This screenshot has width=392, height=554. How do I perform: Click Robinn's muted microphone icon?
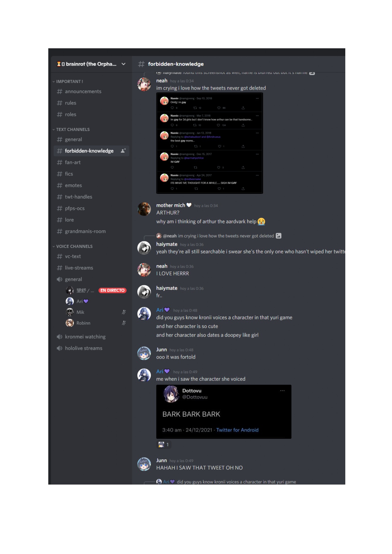coord(124,323)
